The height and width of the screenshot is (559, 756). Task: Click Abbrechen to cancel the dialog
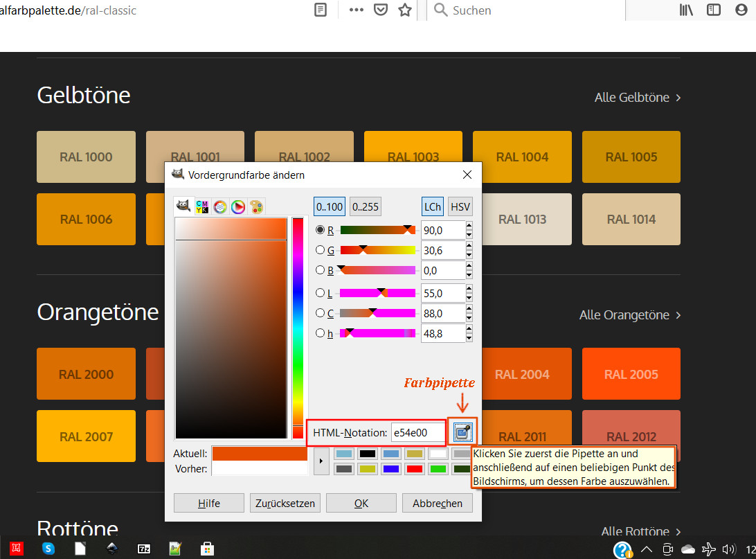pyautogui.click(x=438, y=503)
